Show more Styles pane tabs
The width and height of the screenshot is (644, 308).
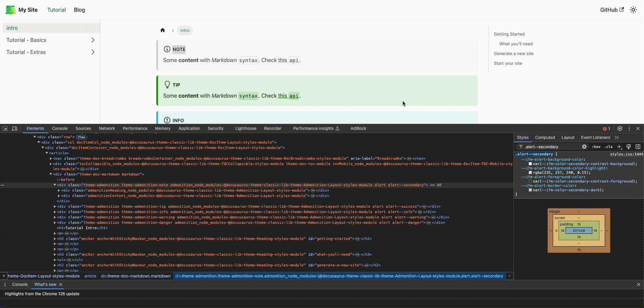pos(617,138)
